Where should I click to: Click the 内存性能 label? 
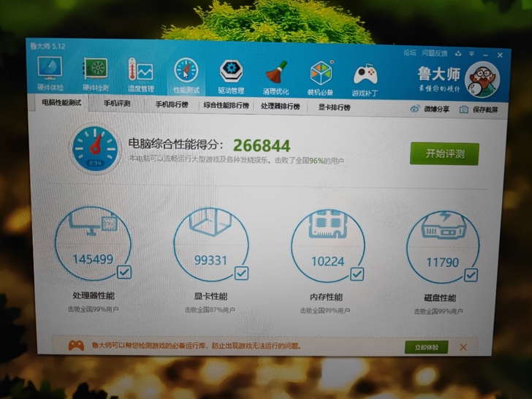[326, 297]
